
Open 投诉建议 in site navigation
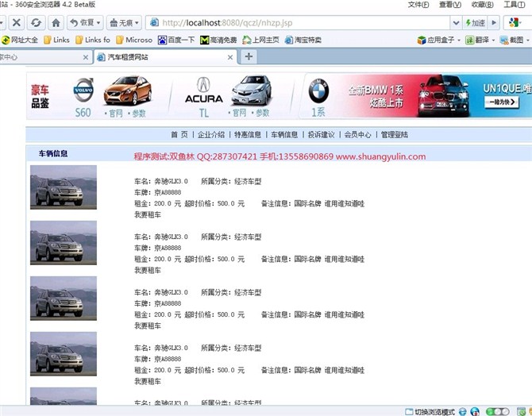tap(321, 135)
